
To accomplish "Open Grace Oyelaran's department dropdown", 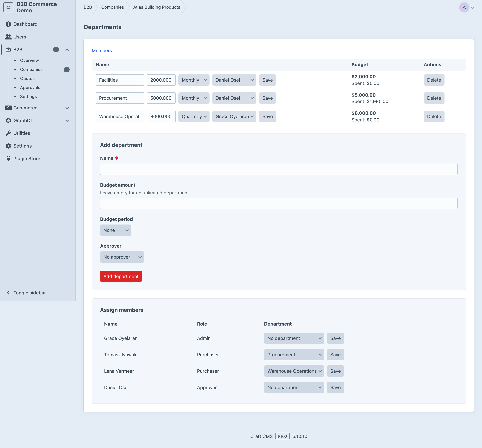I will [x=294, y=338].
